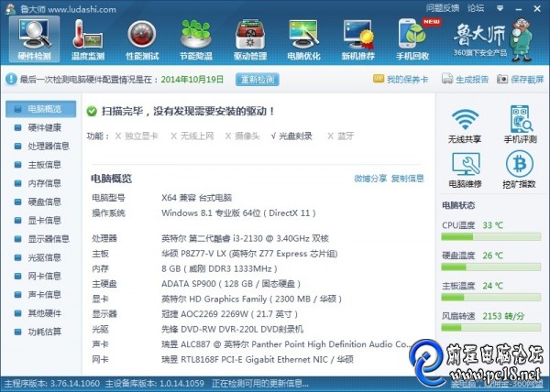Screen dimensions: 550x392
Task: Click the 新机推荐 new PC recommendation icon
Action: [x=358, y=40]
